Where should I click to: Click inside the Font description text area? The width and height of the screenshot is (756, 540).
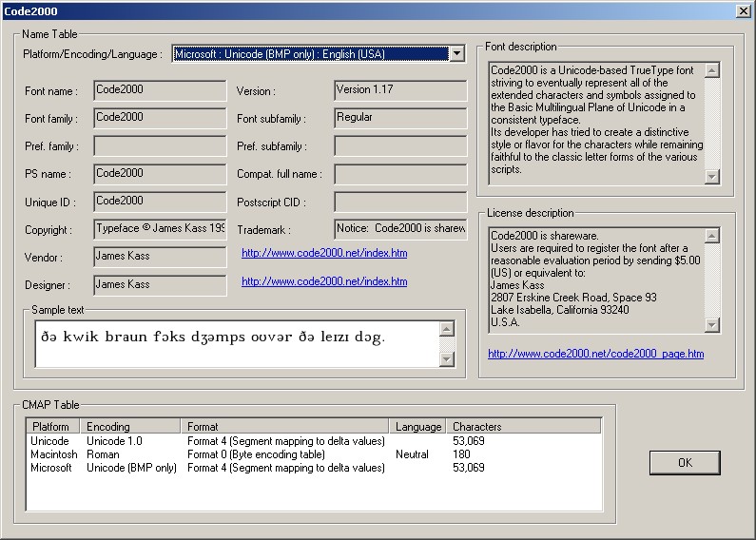[x=596, y=123]
